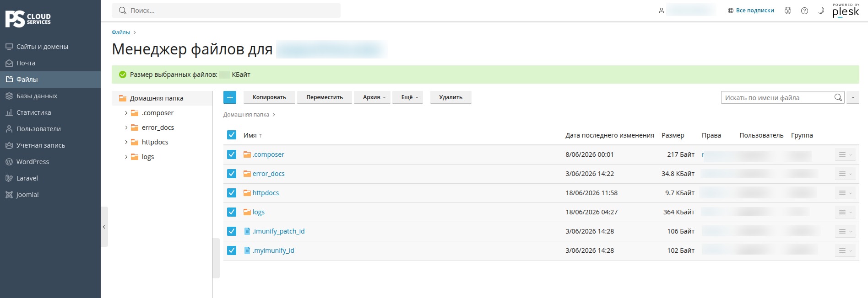Open the Ещё dropdown
Image resolution: width=868 pixels, height=298 pixels.
click(407, 97)
